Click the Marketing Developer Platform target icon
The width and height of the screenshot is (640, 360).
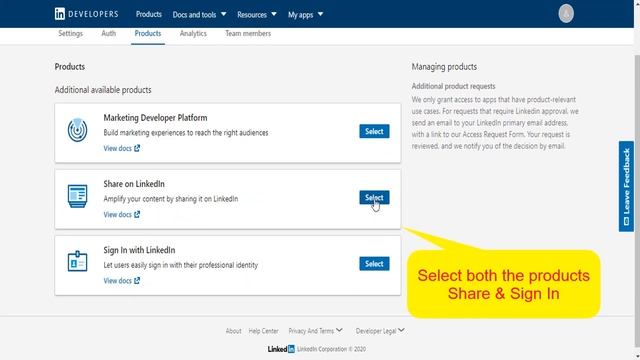coord(77,130)
